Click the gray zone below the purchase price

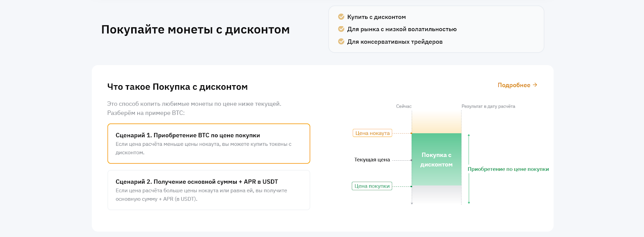point(436,194)
